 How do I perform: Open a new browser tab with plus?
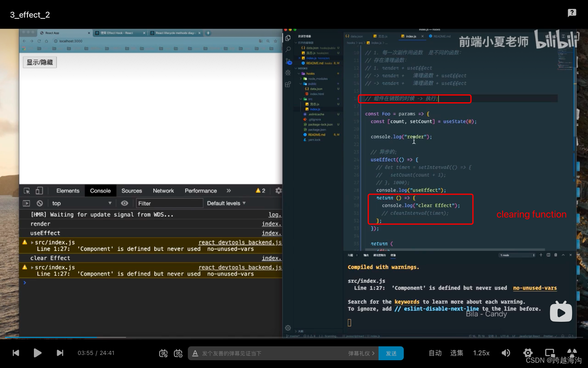coord(208,33)
